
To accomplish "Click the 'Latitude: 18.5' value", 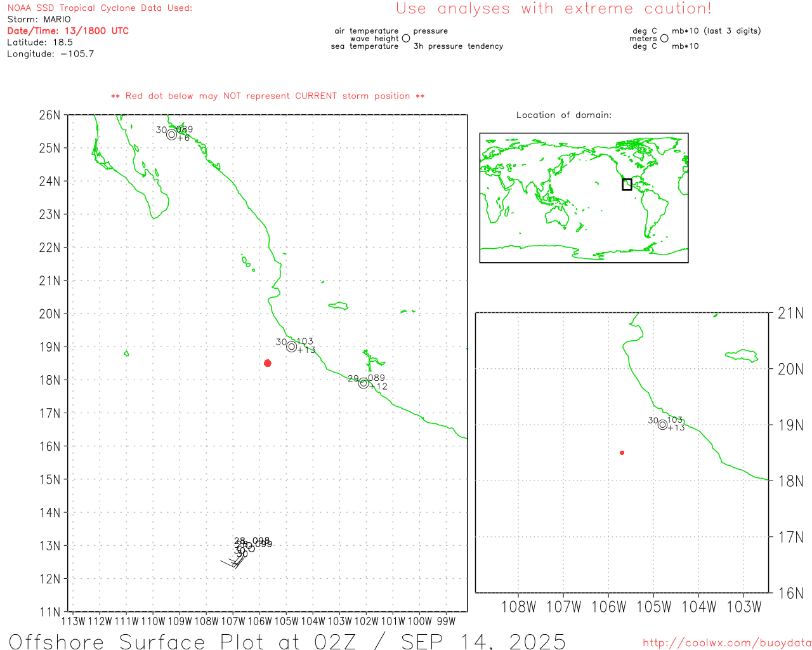I will [x=40, y=43].
